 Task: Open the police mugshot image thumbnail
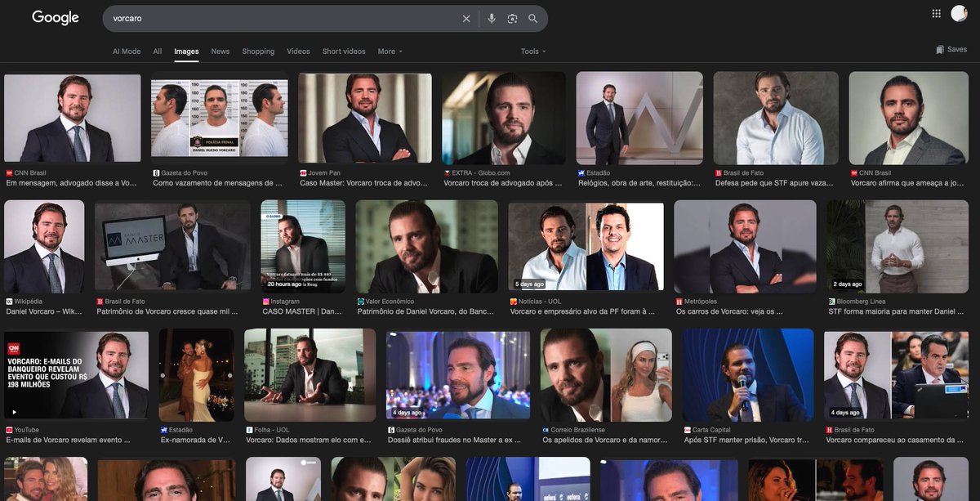pyautogui.click(x=220, y=118)
